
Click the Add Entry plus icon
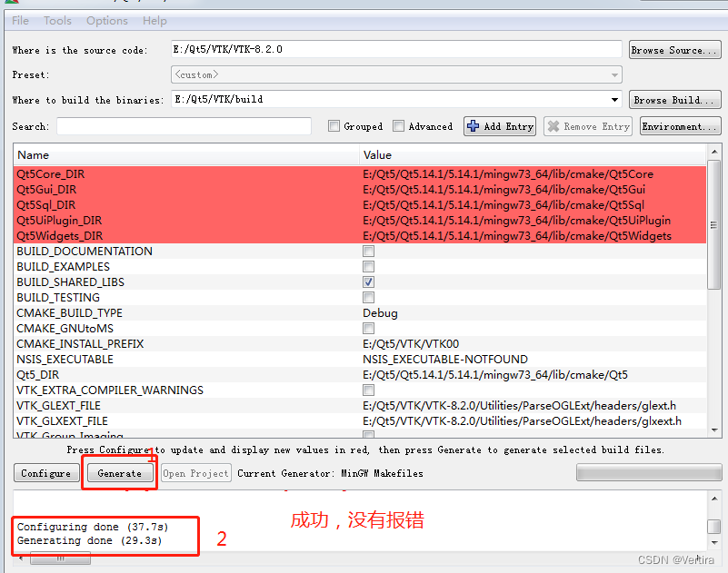[x=472, y=126]
